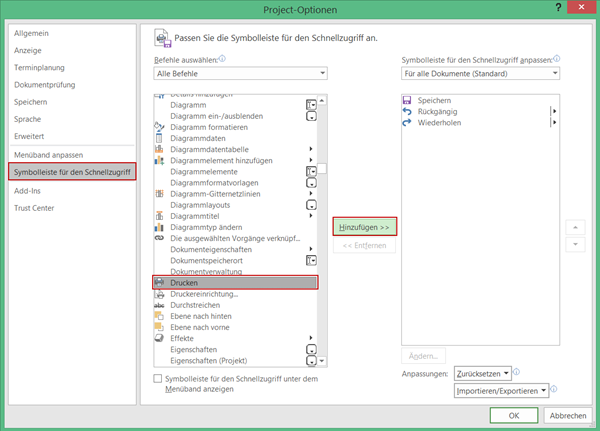Click the Diagrammtitel icon
Screen dimensions: 600x431
point(159,216)
